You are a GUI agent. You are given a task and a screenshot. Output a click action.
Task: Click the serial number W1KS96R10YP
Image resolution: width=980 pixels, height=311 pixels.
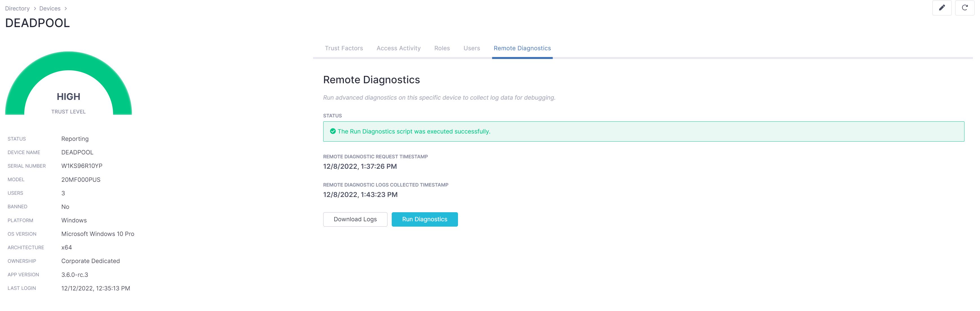(x=82, y=166)
